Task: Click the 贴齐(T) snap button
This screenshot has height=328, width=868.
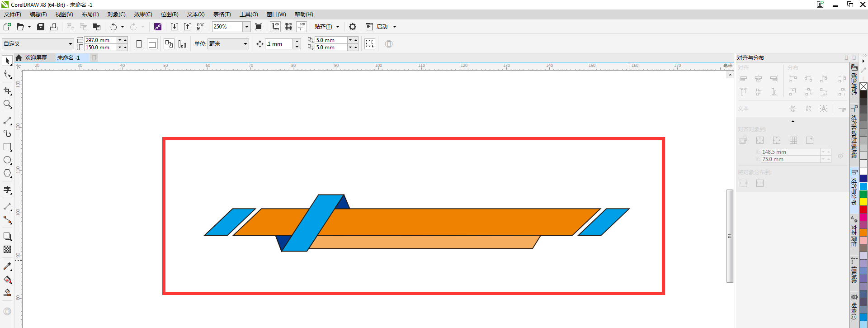Action: pyautogui.click(x=323, y=27)
